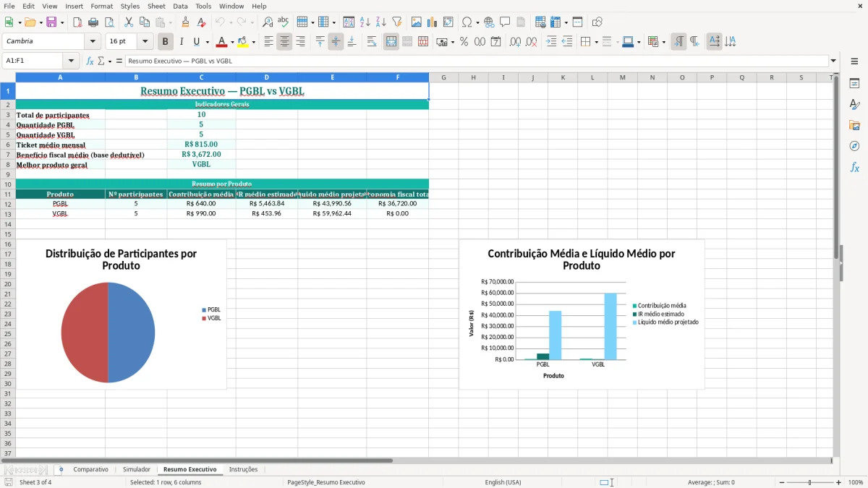Click the Sort Ascending icon

pyautogui.click(x=365, y=22)
